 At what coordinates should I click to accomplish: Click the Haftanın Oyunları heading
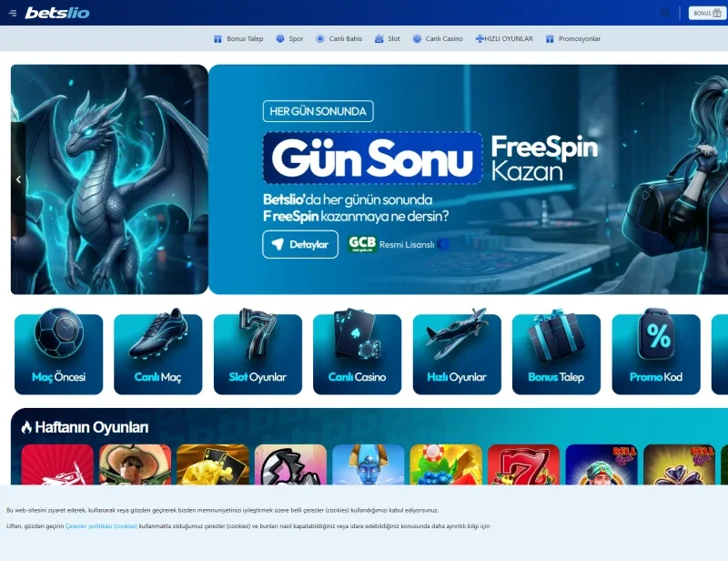(x=92, y=427)
